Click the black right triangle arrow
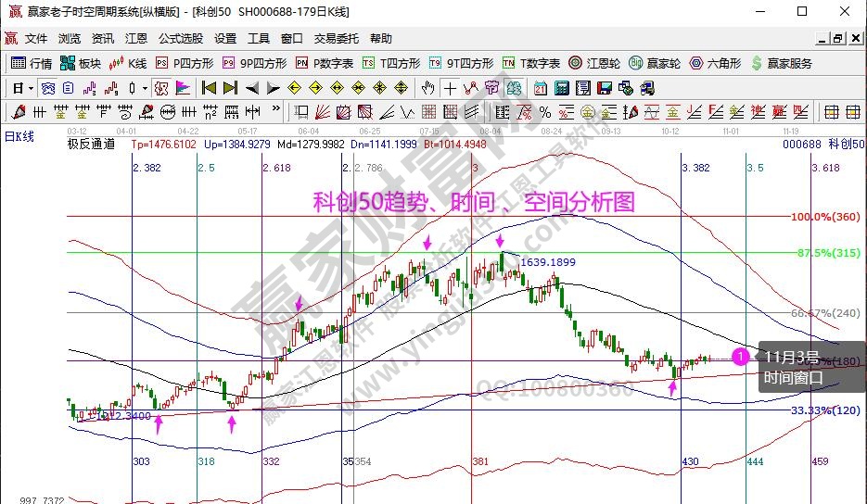 (x=274, y=88)
